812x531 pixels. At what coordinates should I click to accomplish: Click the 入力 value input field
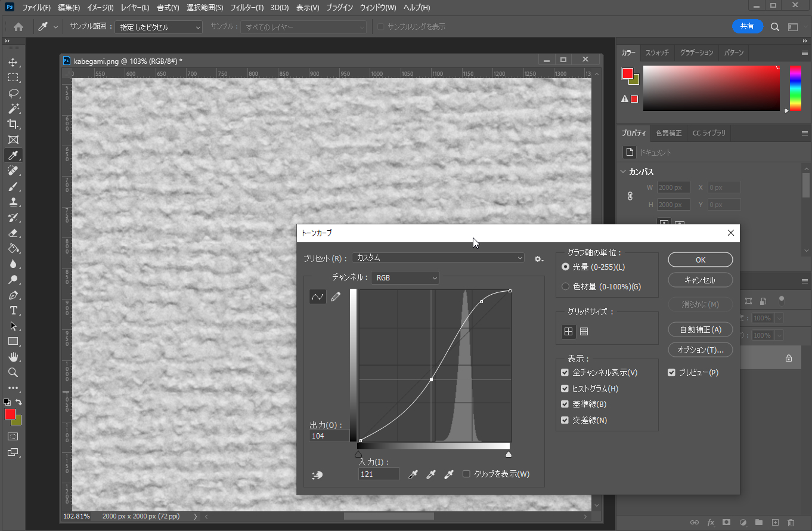coord(379,474)
